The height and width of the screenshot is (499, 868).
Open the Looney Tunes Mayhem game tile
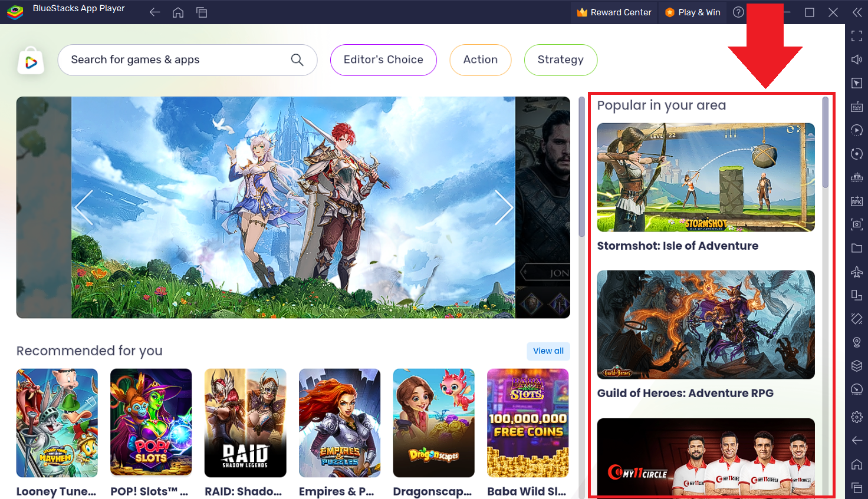coord(57,423)
